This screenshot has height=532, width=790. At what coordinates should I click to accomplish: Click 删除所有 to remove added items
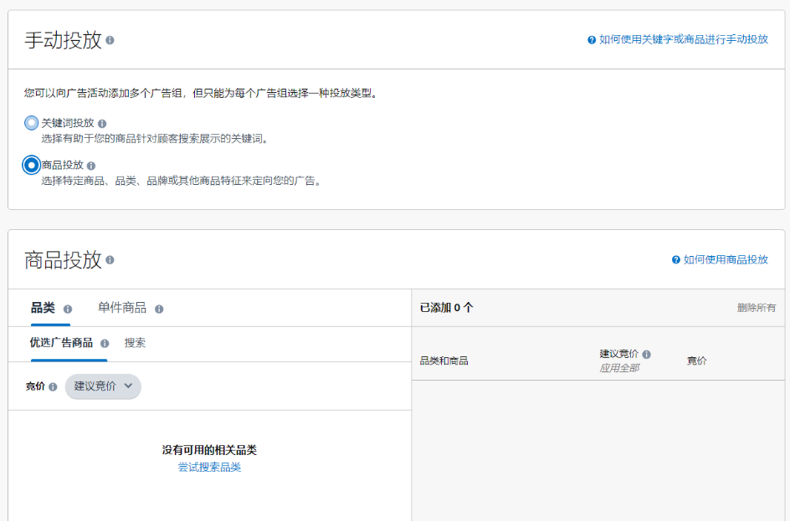[x=756, y=308]
